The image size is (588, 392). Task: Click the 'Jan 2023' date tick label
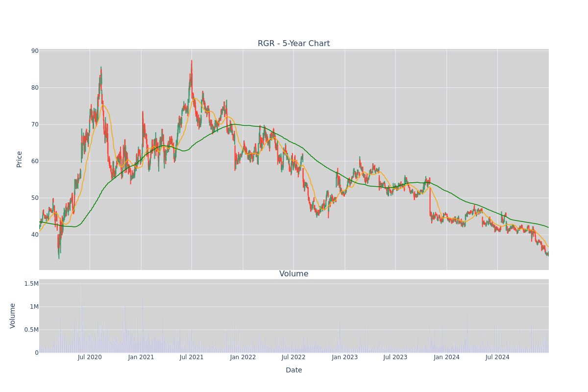345,357
